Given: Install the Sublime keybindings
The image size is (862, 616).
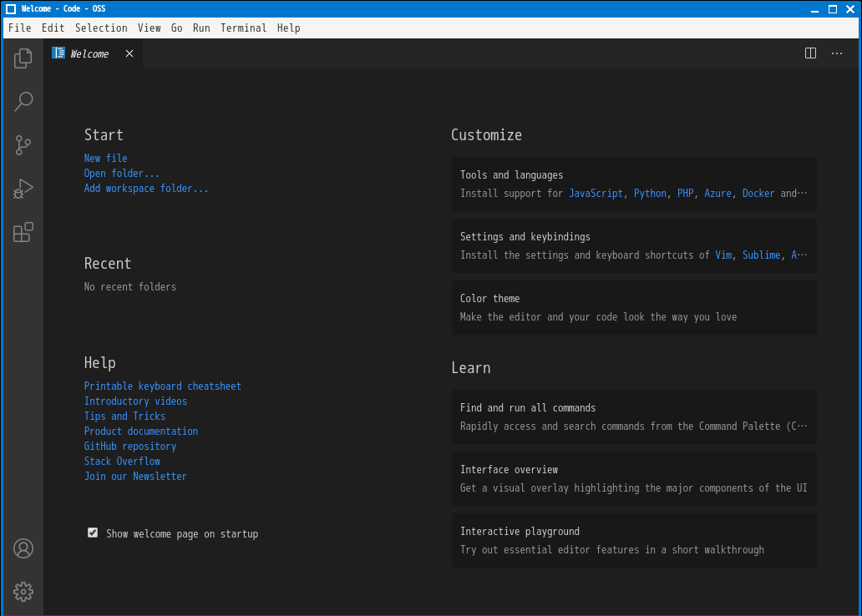Looking at the screenshot, I should tap(762, 255).
